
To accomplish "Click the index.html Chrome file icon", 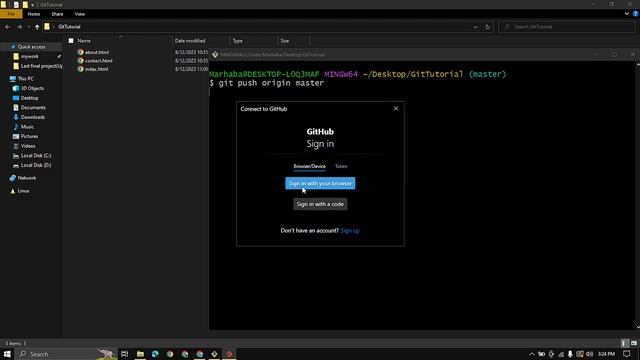I will click(x=80, y=69).
